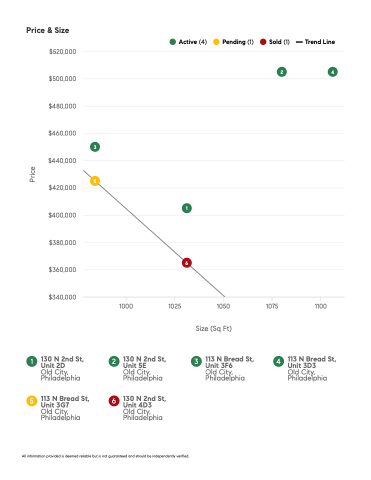The width and height of the screenshot is (371, 480).
Task: Toggle Pending (1) legend entry
Action: coord(234,42)
